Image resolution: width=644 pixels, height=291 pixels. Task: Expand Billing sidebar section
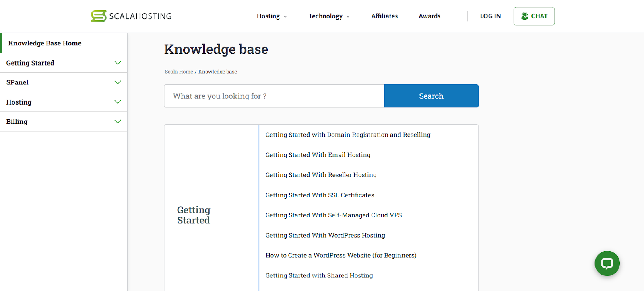(x=64, y=121)
